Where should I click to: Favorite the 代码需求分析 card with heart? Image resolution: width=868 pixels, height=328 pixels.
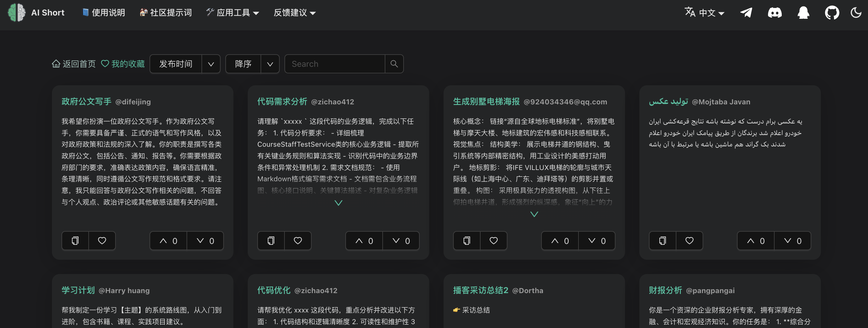[298, 240]
